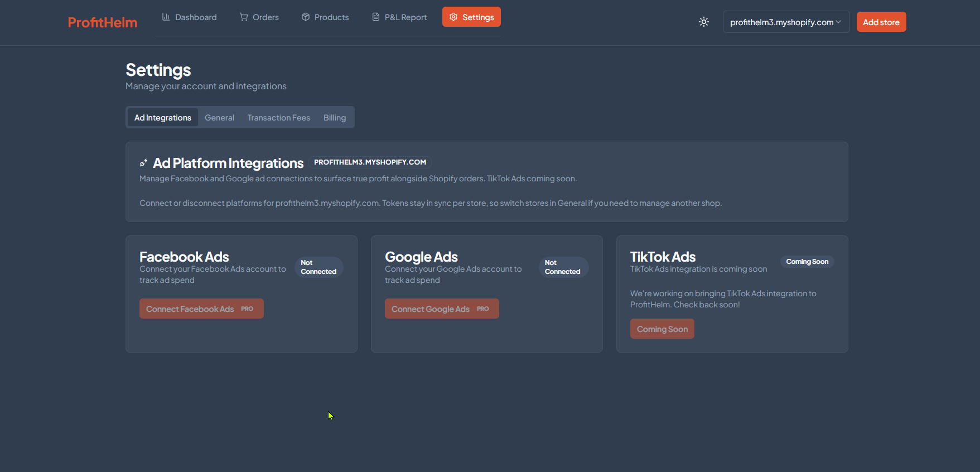Image resolution: width=980 pixels, height=472 pixels.
Task: Open the Products page
Action: (x=325, y=17)
